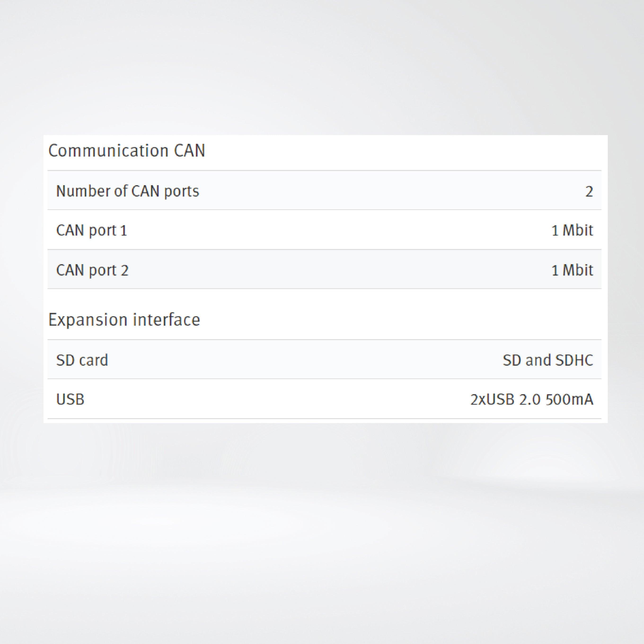
Task: Click the 1 Mbit value for CAN port 2
Action: [x=572, y=270]
